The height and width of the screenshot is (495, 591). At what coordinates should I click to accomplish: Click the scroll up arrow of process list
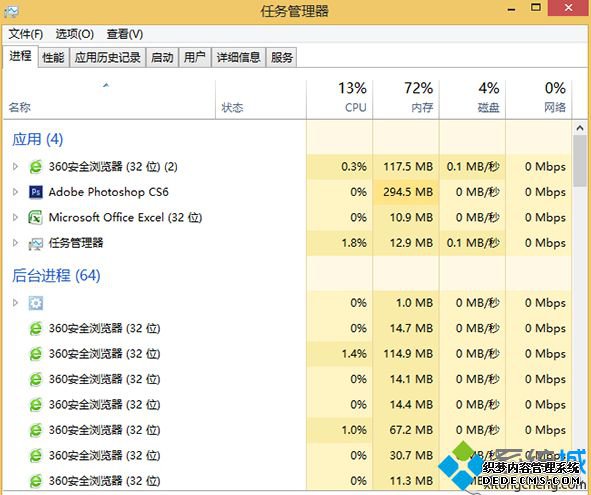pyautogui.click(x=580, y=129)
